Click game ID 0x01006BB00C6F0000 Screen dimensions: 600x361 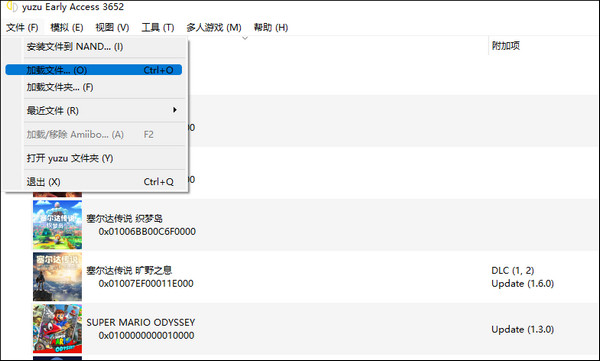point(147,232)
